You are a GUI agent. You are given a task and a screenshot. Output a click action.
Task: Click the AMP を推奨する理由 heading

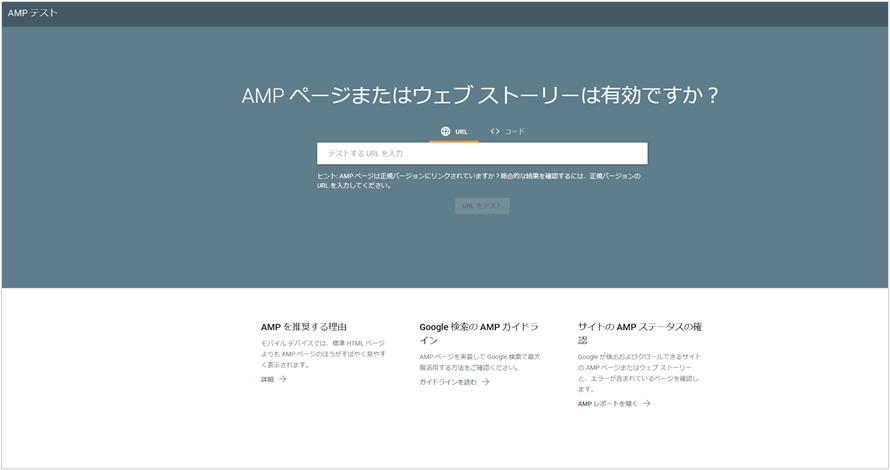coord(304,327)
